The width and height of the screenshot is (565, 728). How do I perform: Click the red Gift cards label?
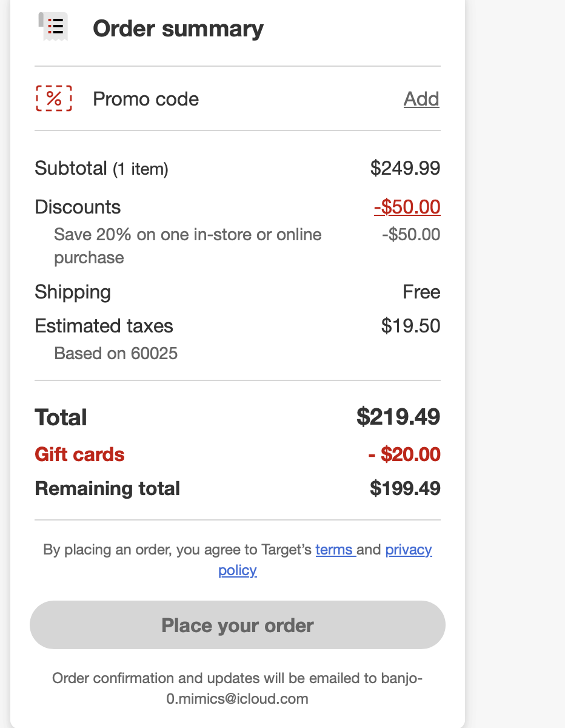pos(79,454)
